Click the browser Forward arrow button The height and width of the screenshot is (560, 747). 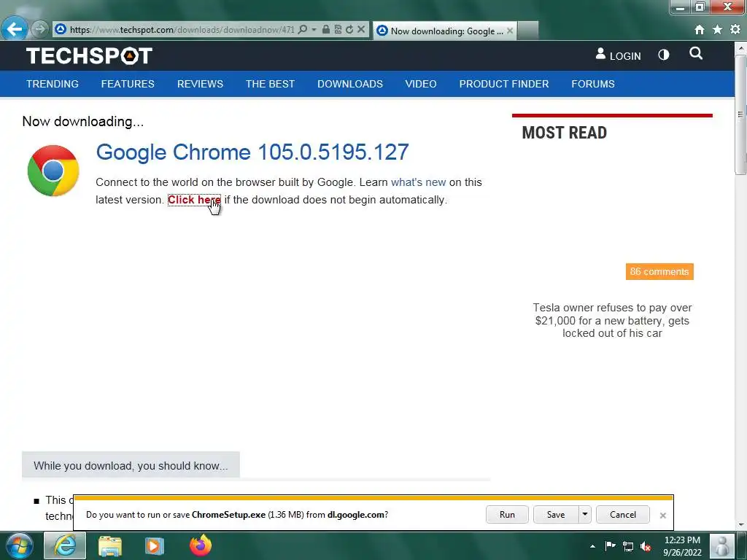[40, 29]
